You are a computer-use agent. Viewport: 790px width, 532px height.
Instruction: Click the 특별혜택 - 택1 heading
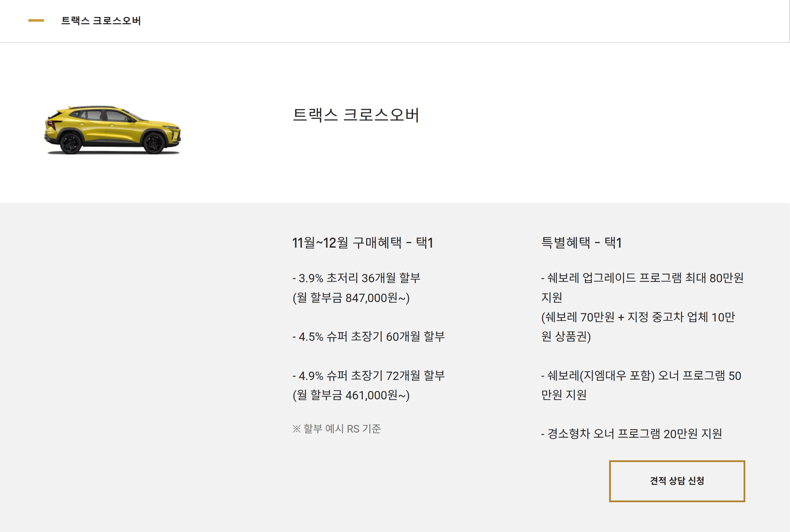(581, 243)
